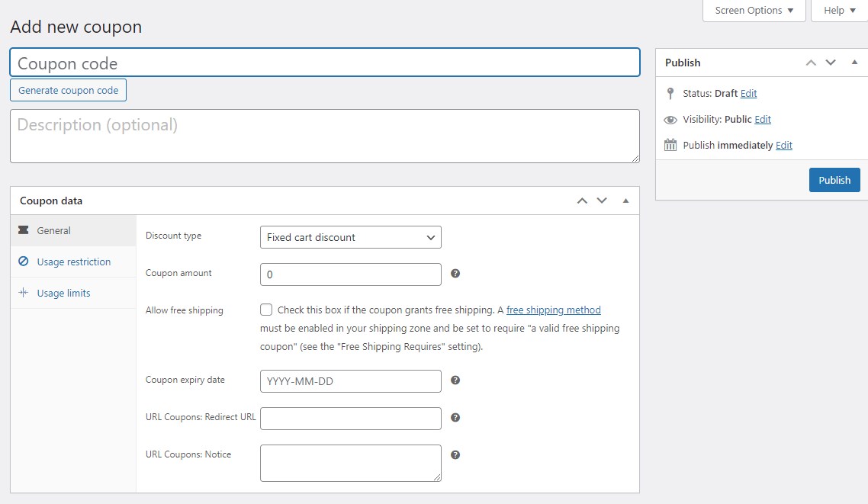Switch to the Usage restriction tab
This screenshot has width=868, height=504.
click(73, 262)
